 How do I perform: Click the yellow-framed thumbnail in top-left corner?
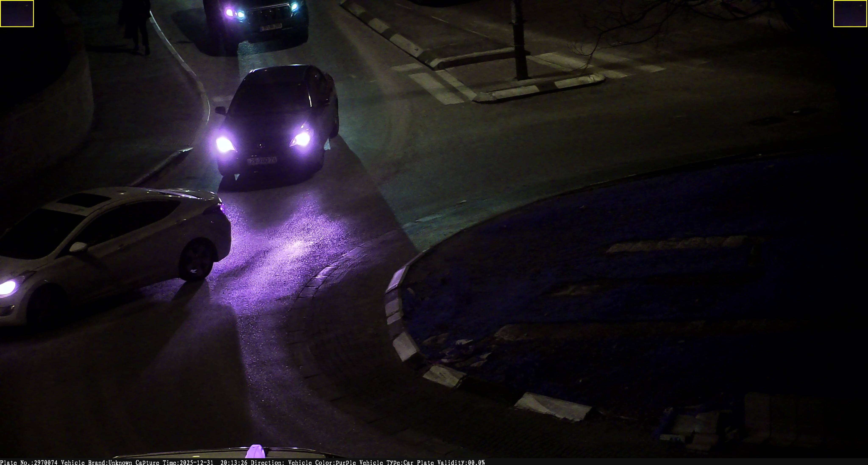point(17,14)
